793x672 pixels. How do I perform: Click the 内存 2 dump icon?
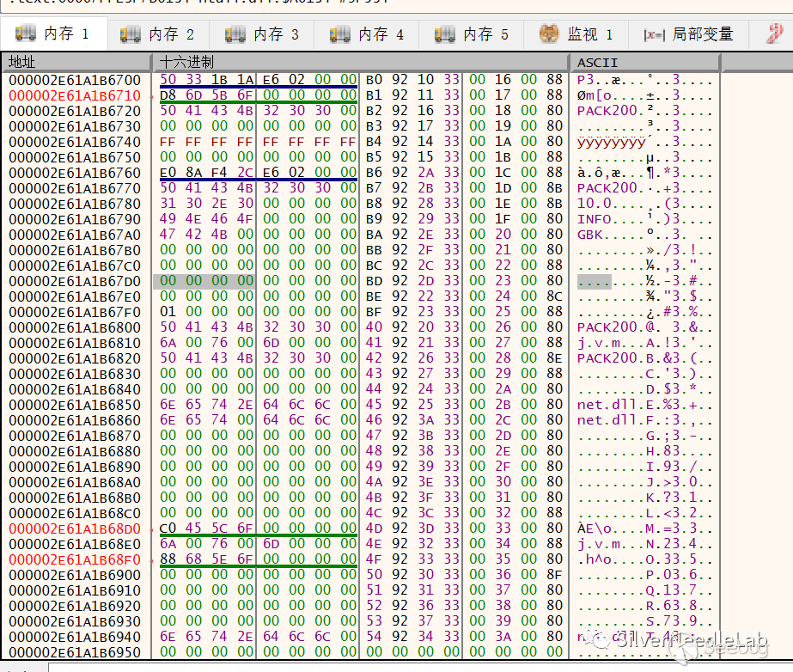[131, 34]
